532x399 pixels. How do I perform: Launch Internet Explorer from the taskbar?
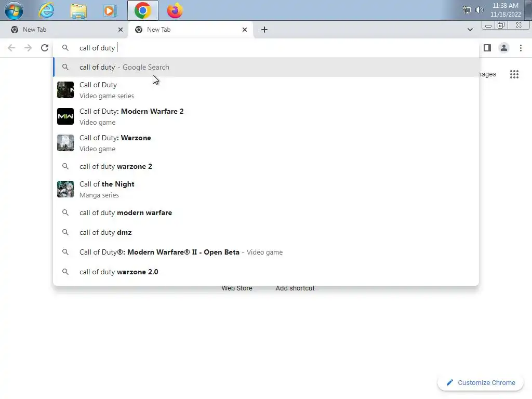(x=46, y=10)
